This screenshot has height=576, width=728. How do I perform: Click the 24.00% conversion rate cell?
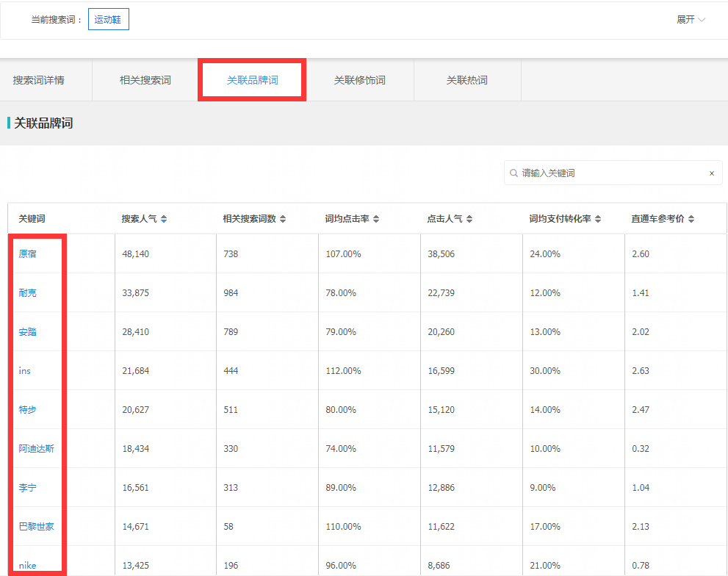(x=545, y=254)
